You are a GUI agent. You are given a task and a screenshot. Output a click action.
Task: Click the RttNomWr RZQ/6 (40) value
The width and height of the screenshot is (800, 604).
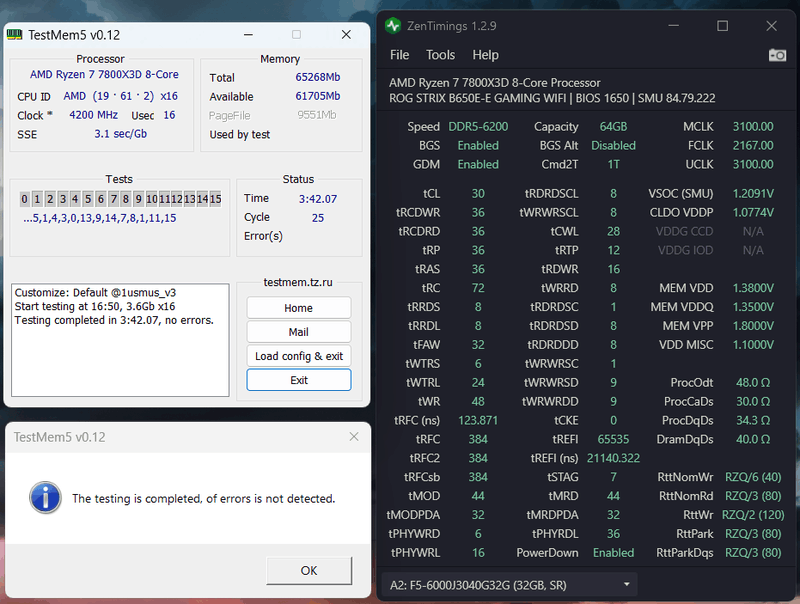pyautogui.click(x=753, y=477)
